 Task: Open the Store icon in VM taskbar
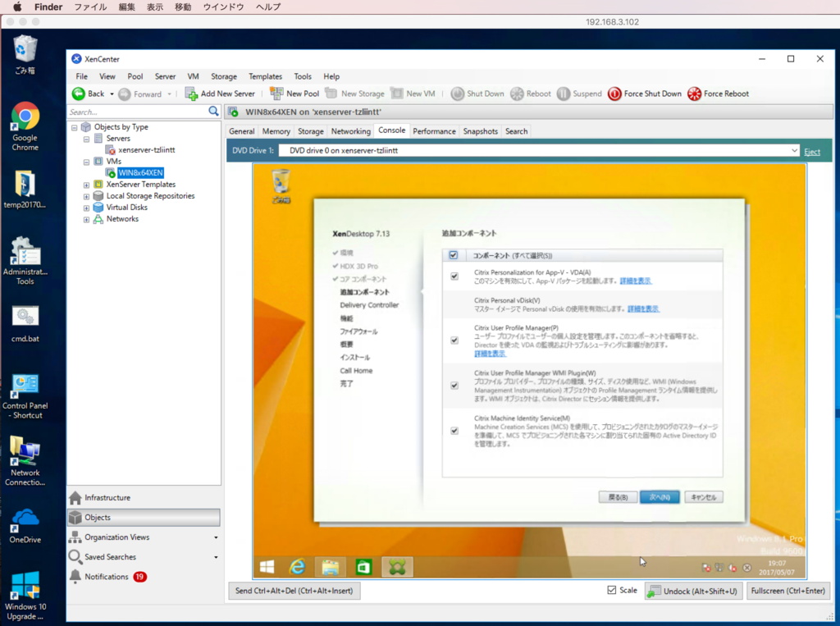[363, 567]
